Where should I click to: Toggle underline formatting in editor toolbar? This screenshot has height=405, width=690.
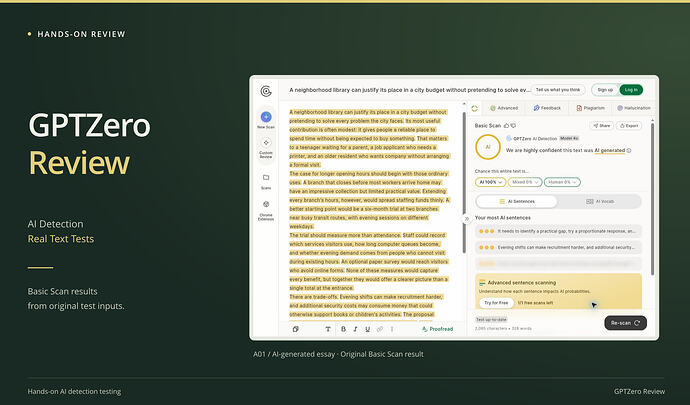coord(367,329)
